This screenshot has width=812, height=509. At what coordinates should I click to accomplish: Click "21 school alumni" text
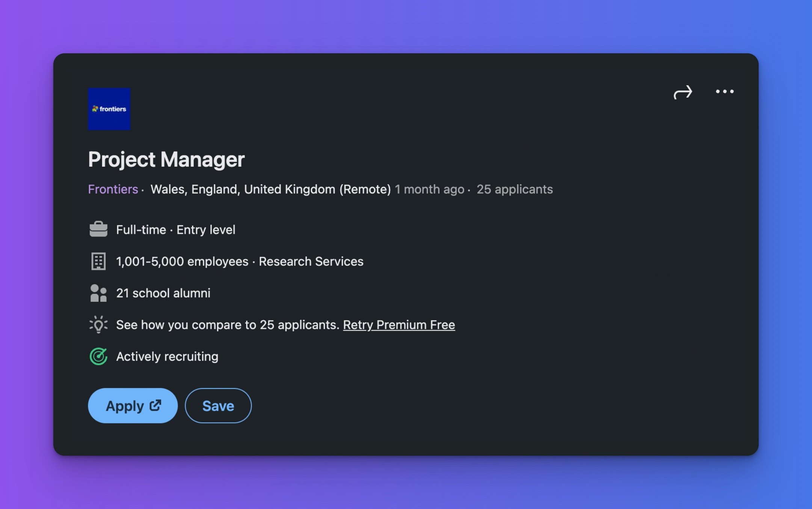click(163, 293)
